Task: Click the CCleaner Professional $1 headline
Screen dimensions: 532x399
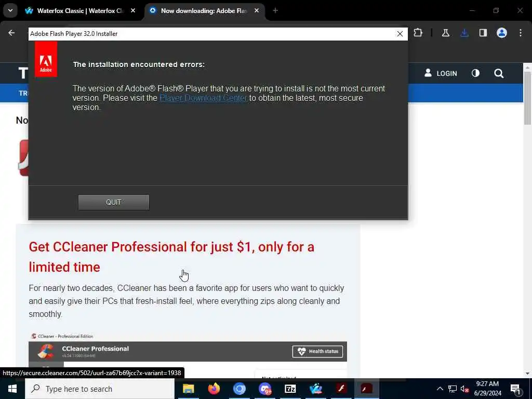Action: (171, 257)
